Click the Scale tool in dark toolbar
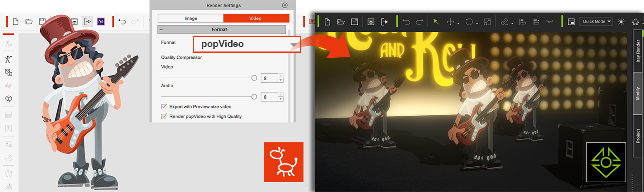644x192 pixels. tap(487, 22)
